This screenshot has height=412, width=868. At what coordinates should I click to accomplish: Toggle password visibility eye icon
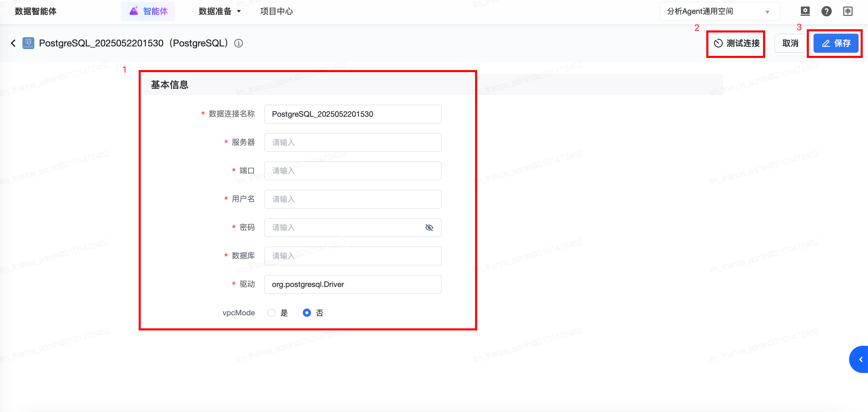click(429, 227)
